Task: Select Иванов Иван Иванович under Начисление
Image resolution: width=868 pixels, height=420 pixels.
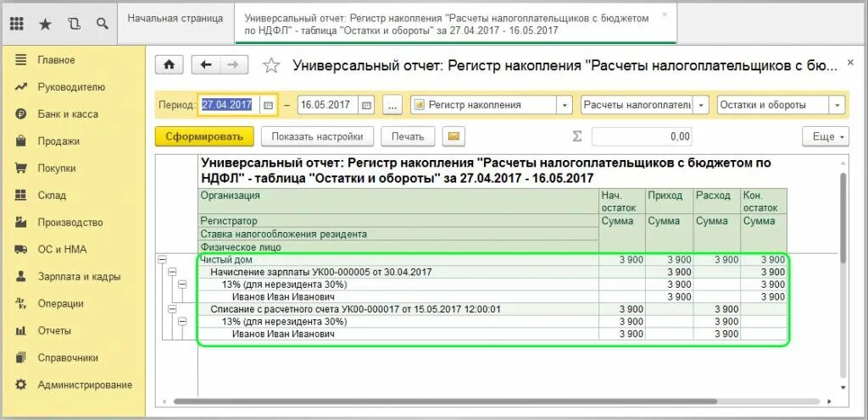Action: (398, 296)
